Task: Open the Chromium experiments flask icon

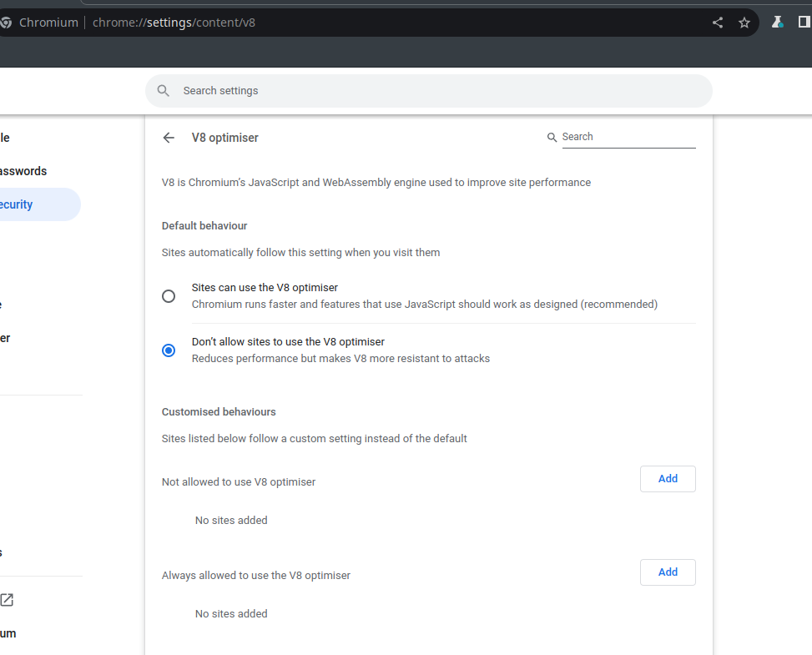Action: [x=777, y=23]
